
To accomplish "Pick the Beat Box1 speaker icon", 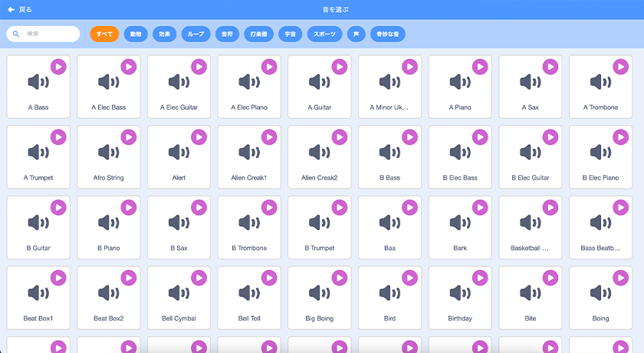I will point(38,293).
